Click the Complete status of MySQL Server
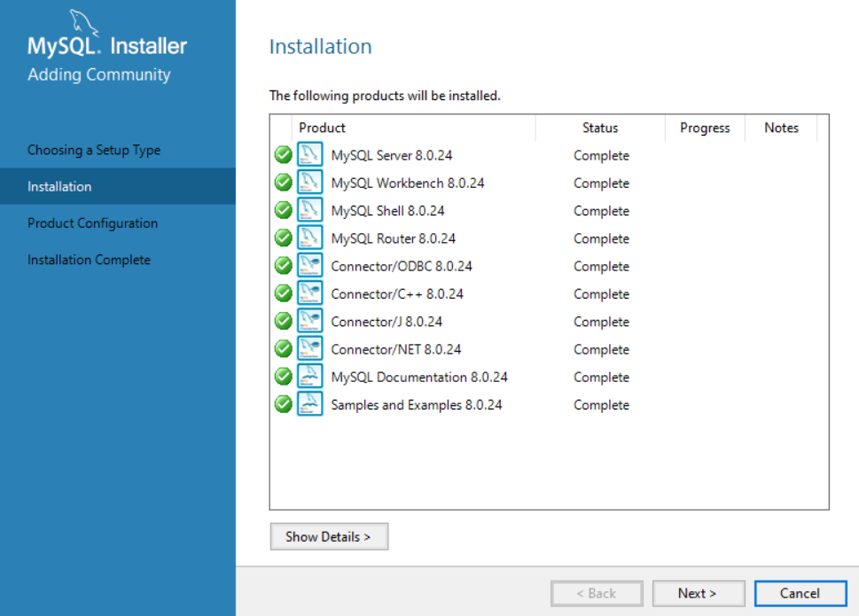Screen dimensions: 859x616 [601, 155]
